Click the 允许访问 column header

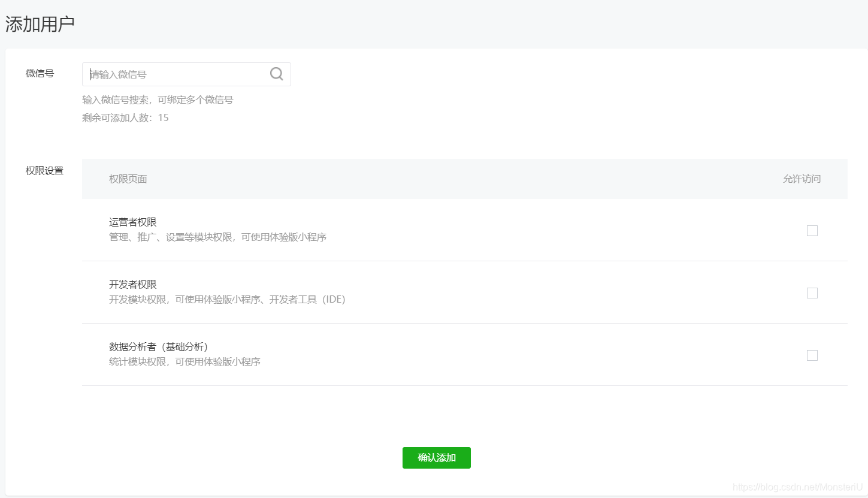[x=802, y=179]
